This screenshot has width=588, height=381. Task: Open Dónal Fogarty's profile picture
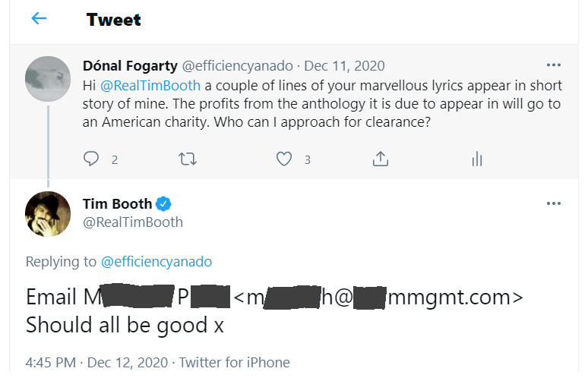pyautogui.click(x=49, y=78)
